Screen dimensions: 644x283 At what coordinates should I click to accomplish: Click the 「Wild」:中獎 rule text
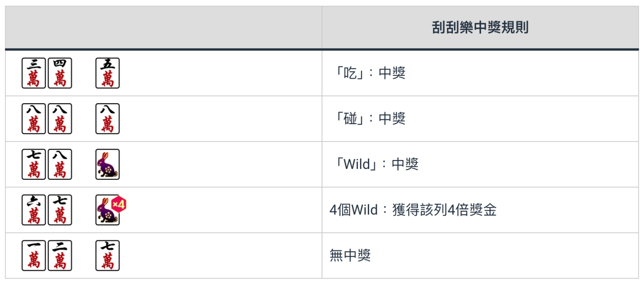click(377, 164)
